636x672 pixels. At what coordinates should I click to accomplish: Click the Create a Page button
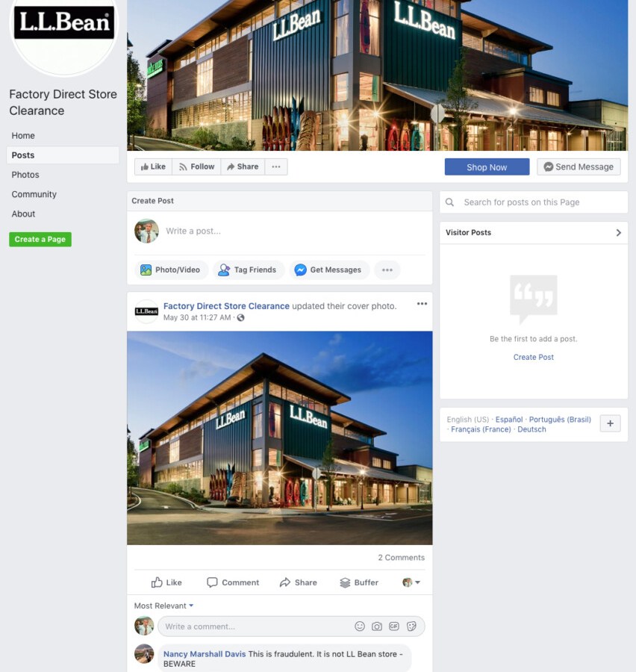point(40,239)
